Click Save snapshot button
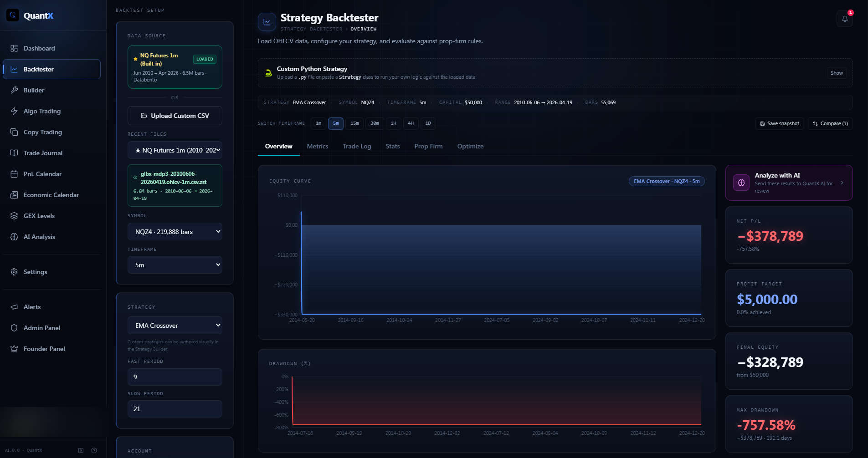This screenshot has height=458, width=868. [780, 123]
